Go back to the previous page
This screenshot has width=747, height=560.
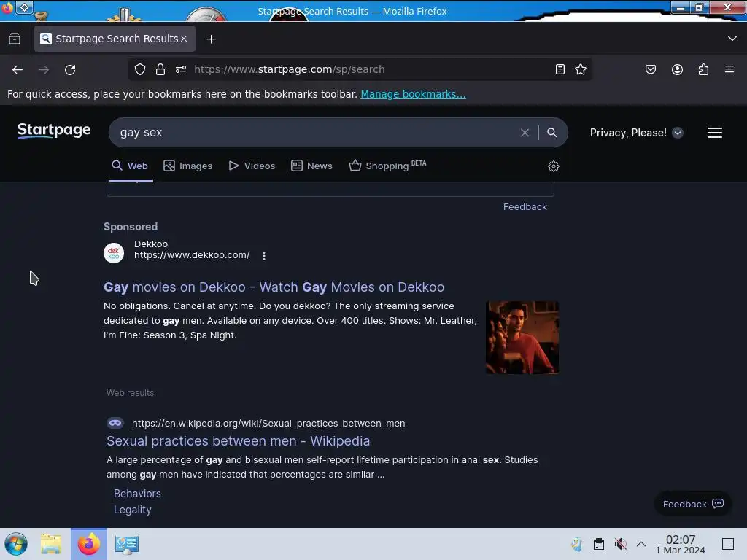pos(18,69)
